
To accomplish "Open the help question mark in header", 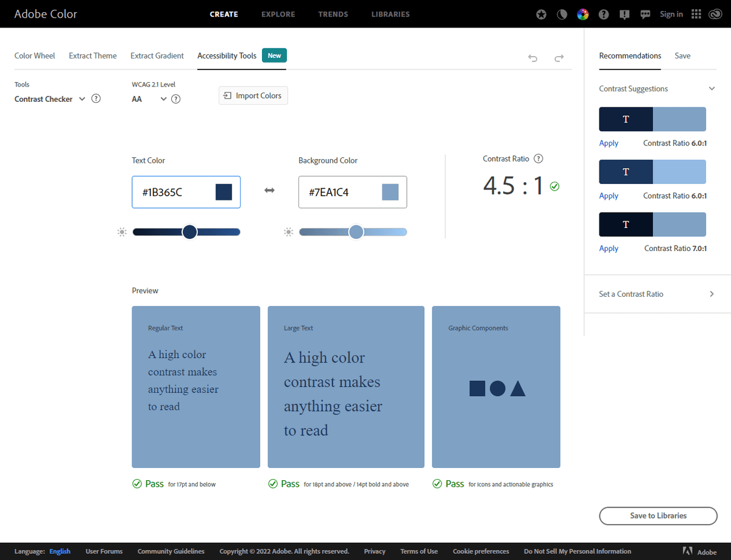I will [x=604, y=15].
